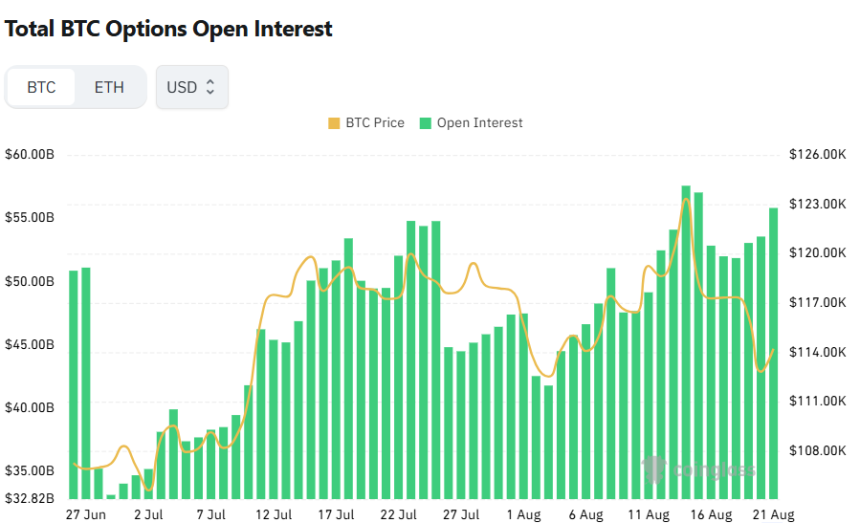Click the USD dropdown up-down arrows
Screen dimensions: 860x523
(x=210, y=87)
